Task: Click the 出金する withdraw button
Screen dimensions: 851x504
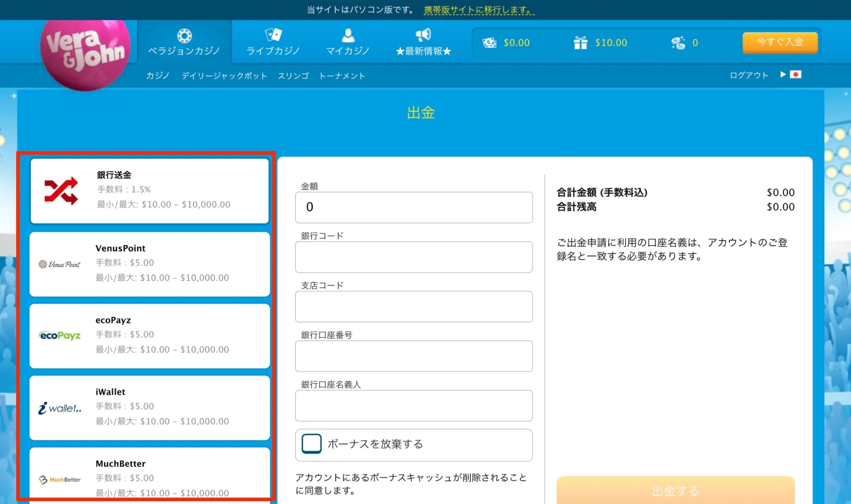Action: [x=676, y=490]
